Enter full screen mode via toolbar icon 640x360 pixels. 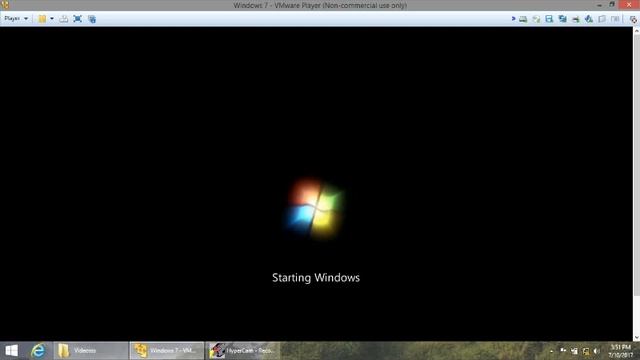(x=78, y=19)
